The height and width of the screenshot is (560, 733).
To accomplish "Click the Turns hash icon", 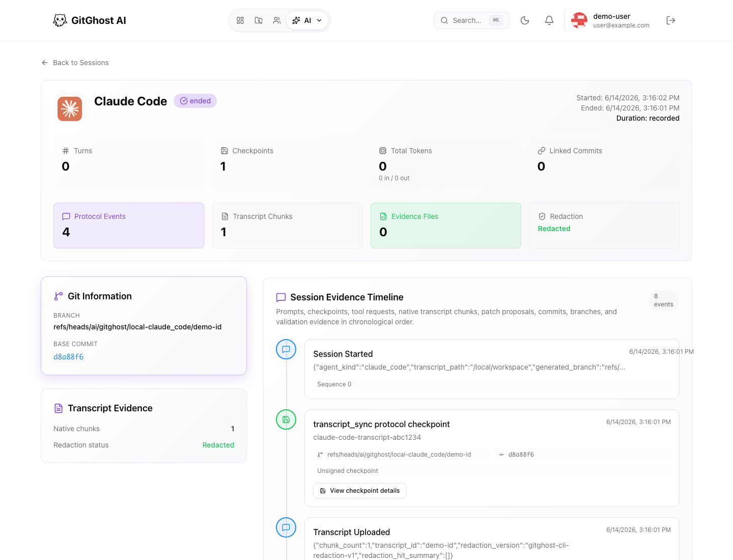I will pos(66,151).
